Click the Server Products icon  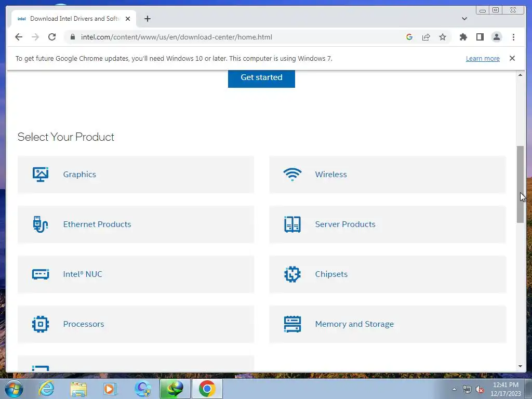pos(292,224)
